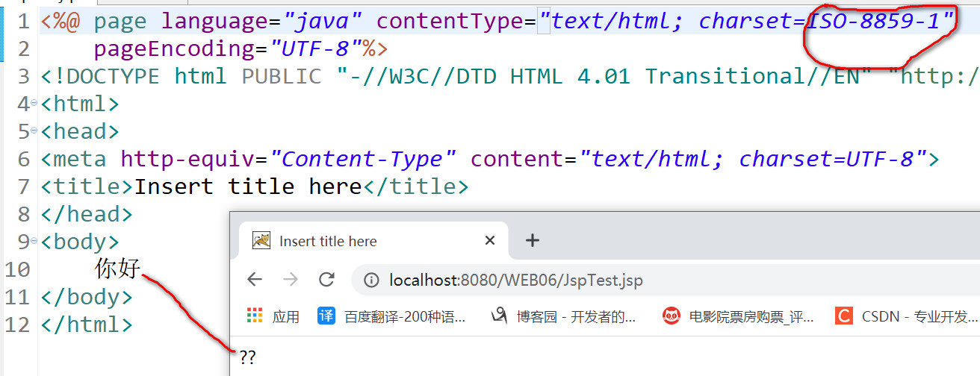Reload the page with the refresh icon
This screenshot has height=376, width=980.
[x=326, y=280]
